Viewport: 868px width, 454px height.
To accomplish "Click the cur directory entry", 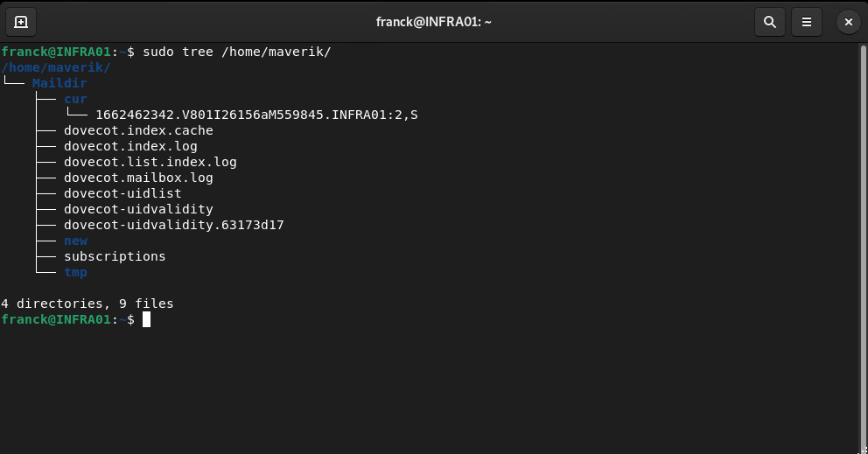I will pos(75,99).
